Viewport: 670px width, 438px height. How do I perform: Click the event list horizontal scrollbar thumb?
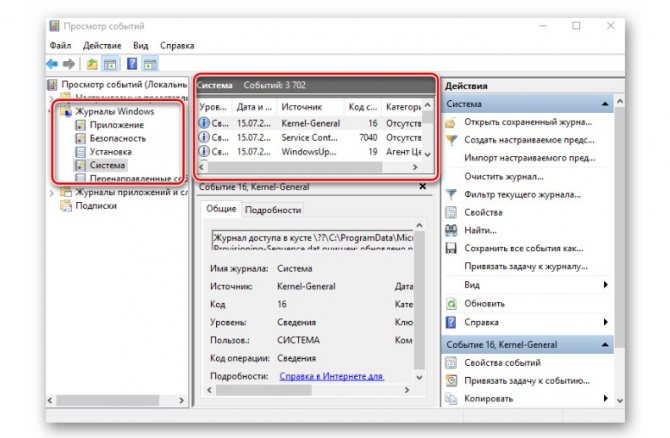(295, 168)
